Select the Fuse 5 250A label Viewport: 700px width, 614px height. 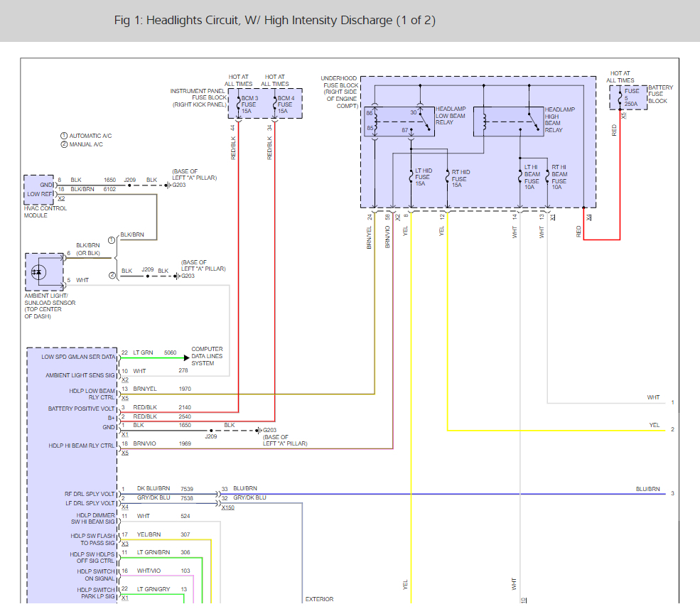pyautogui.click(x=631, y=97)
